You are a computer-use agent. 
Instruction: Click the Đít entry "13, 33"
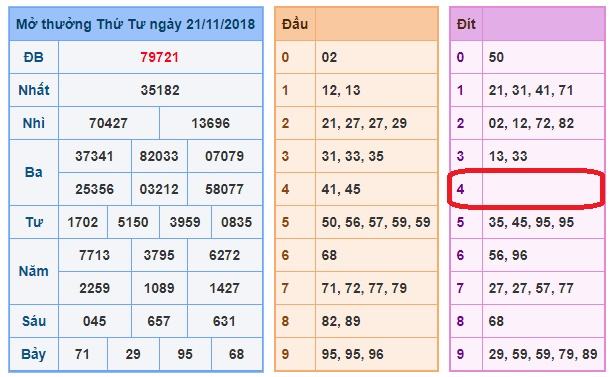(x=508, y=156)
